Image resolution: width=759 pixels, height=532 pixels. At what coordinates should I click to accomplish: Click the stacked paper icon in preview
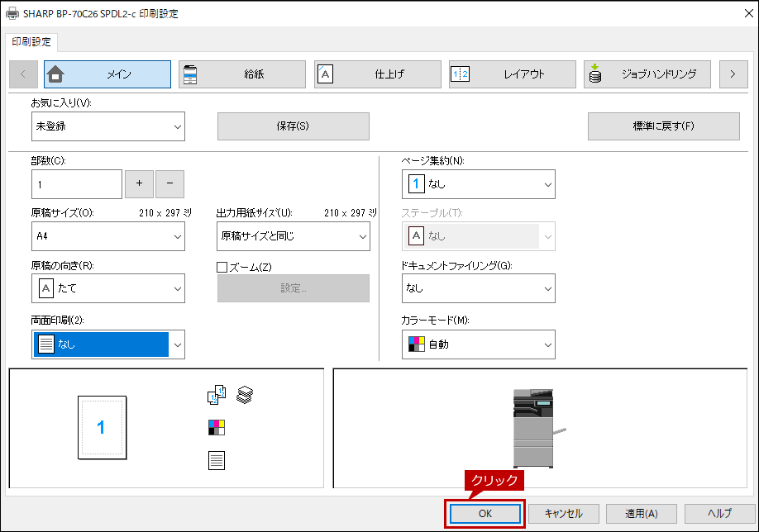tap(245, 395)
